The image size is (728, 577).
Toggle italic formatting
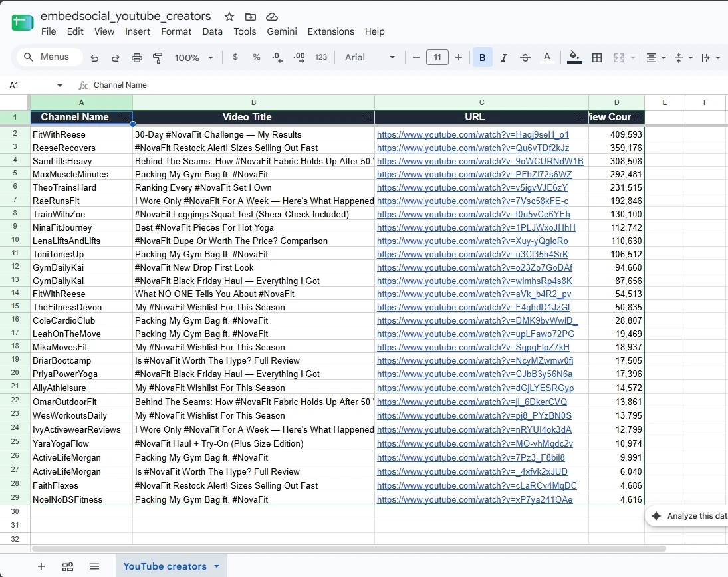(504, 58)
